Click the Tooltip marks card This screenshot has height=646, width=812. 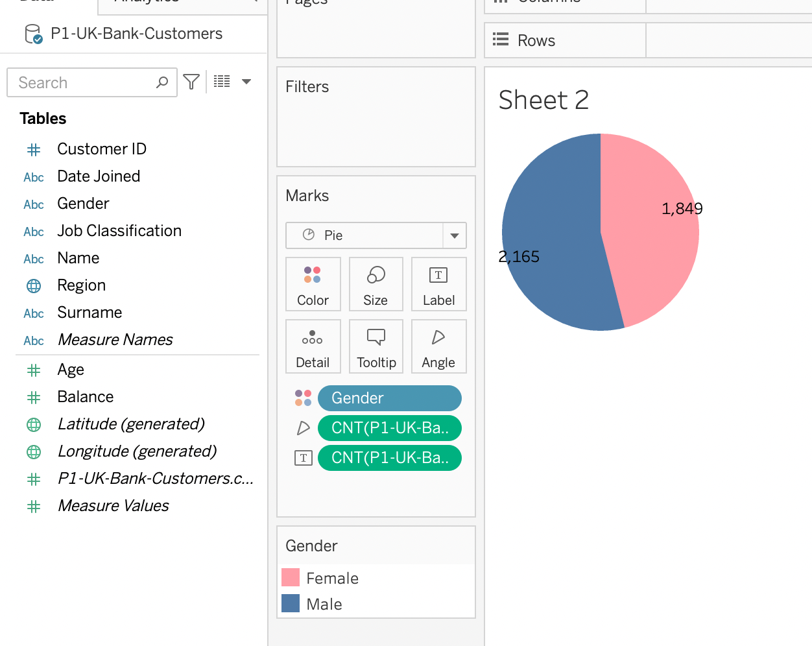[376, 346]
